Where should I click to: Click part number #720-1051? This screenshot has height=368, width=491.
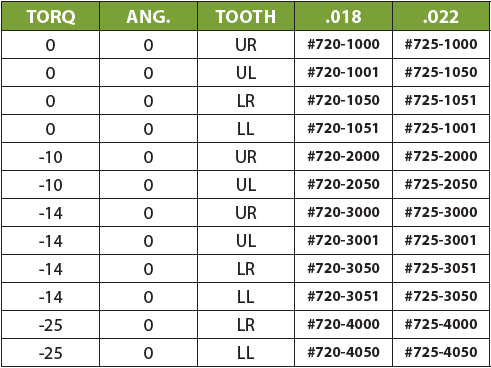click(343, 128)
